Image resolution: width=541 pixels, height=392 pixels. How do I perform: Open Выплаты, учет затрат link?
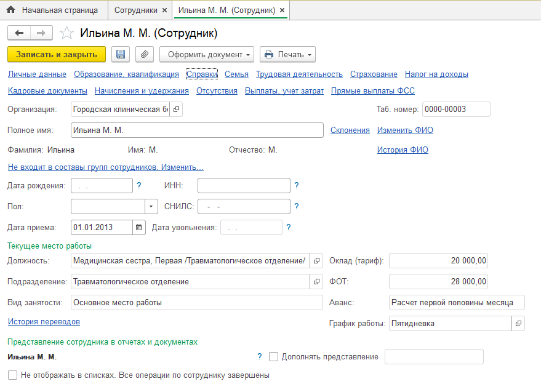pyautogui.click(x=284, y=90)
